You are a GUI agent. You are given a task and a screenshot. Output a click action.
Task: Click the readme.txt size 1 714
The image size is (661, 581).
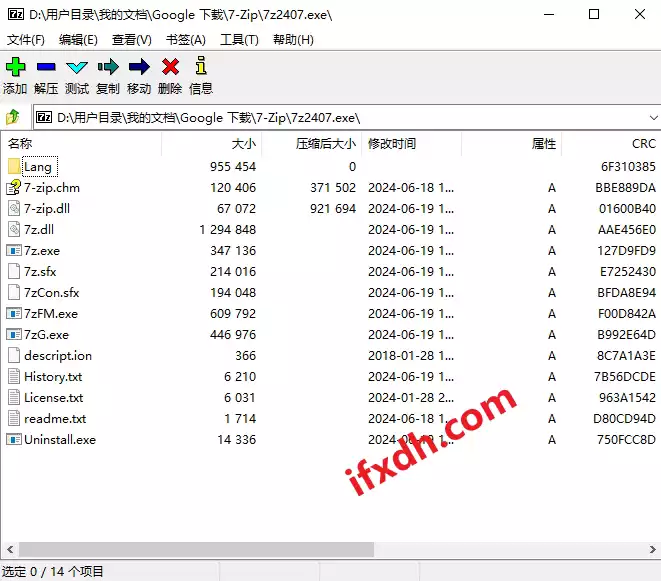[240, 419]
